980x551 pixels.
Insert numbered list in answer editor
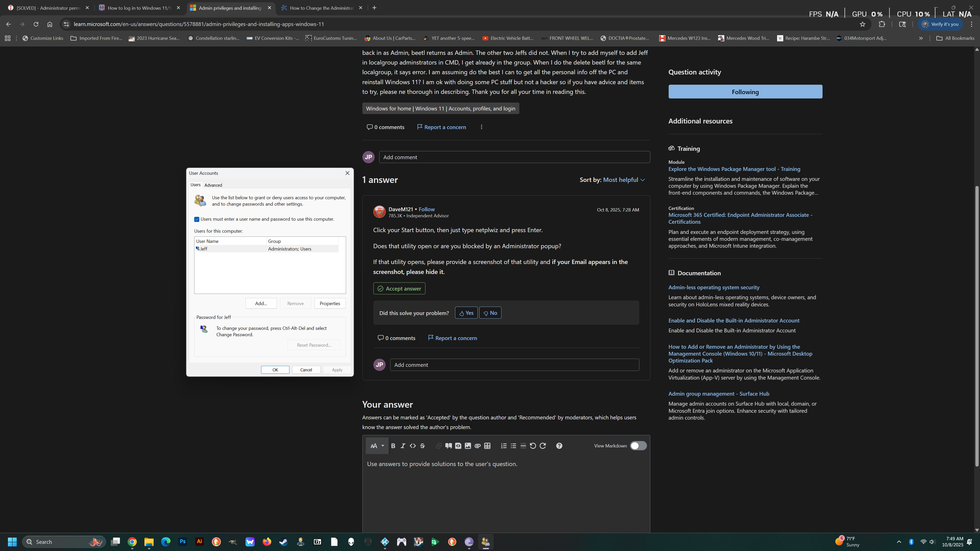pos(504,446)
